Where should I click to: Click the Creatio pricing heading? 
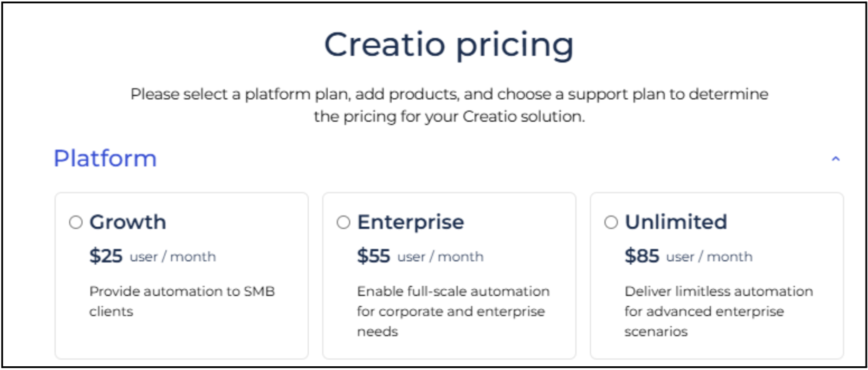(x=448, y=45)
